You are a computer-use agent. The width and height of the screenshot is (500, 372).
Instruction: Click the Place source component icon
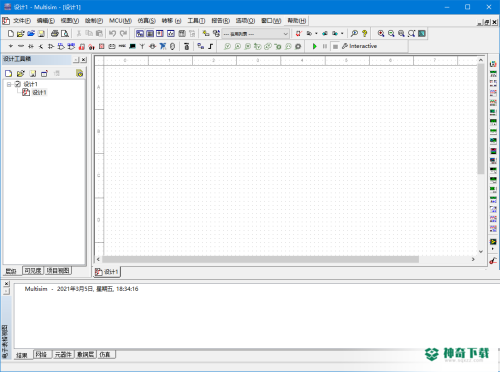11,46
